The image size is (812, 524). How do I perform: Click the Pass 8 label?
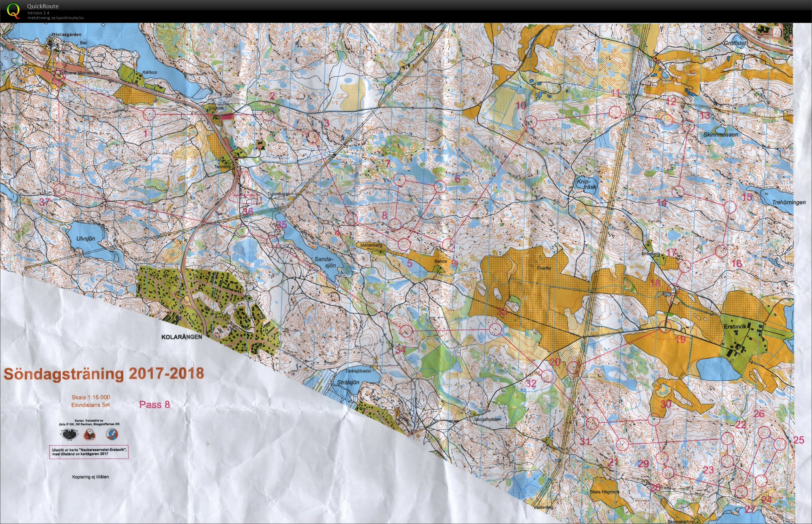tap(154, 404)
